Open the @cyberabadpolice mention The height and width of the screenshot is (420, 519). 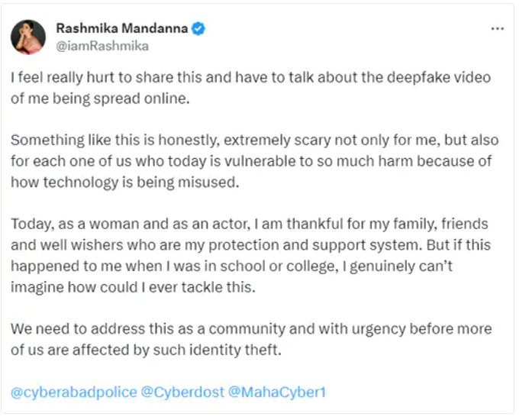pyautogui.click(x=74, y=393)
